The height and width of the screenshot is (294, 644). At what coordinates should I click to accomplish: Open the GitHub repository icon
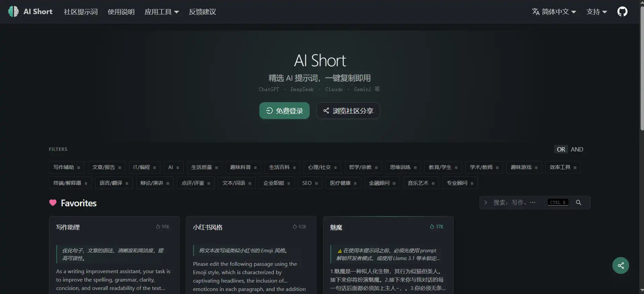pyautogui.click(x=622, y=12)
